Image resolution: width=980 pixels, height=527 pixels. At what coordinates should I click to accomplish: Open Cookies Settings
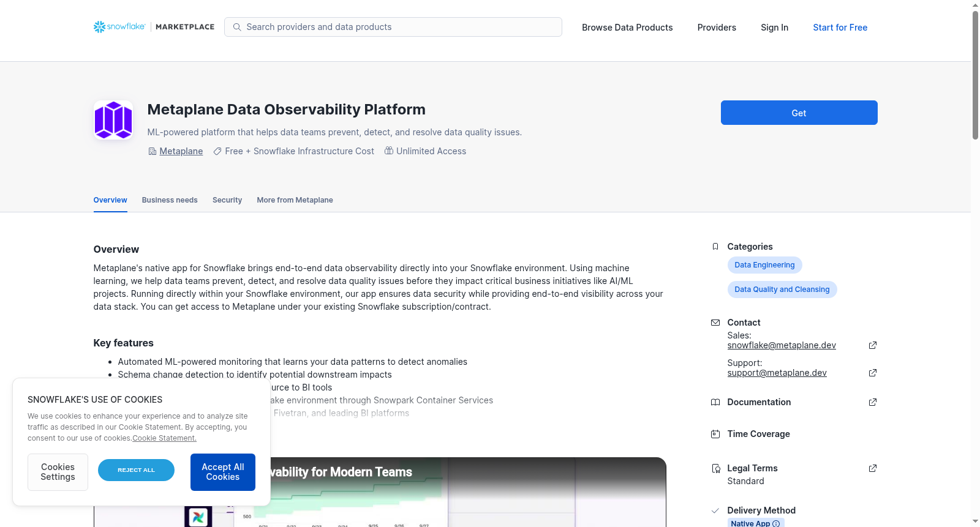click(x=58, y=472)
